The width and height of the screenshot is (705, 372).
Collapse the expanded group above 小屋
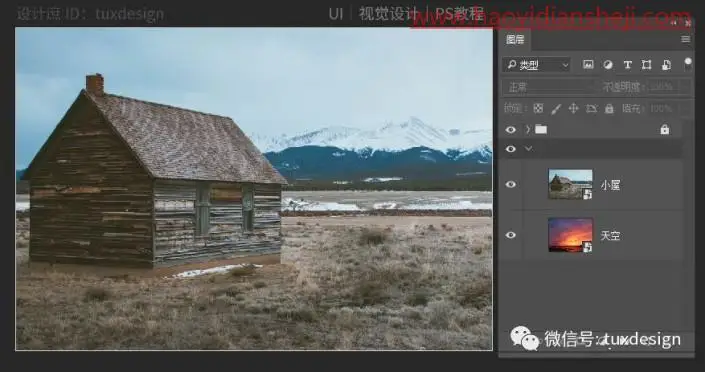pos(528,148)
